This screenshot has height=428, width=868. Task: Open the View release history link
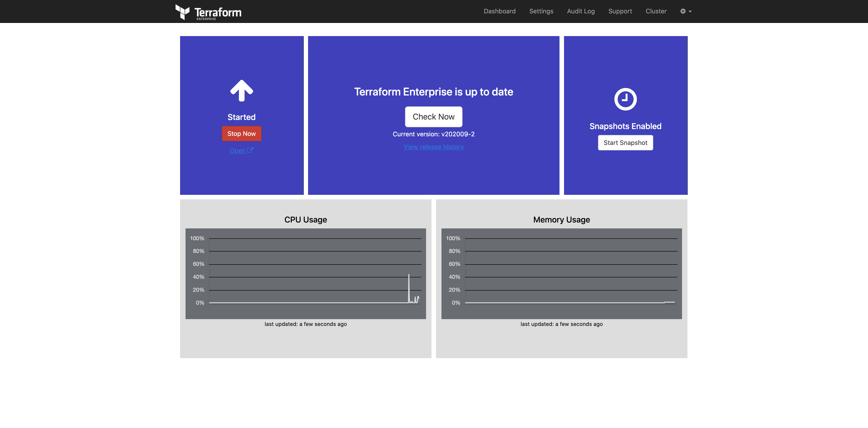click(x=433, y=147)
